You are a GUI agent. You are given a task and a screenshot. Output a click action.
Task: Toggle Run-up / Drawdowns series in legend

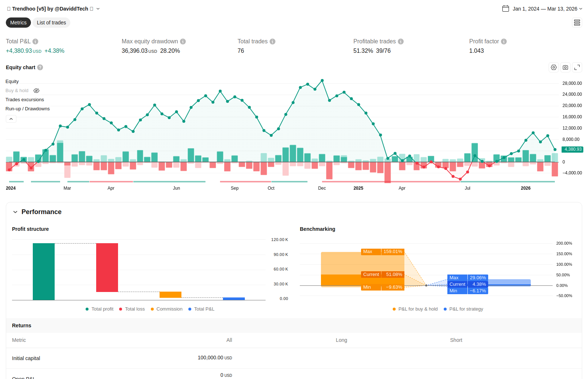pos(28,109)
